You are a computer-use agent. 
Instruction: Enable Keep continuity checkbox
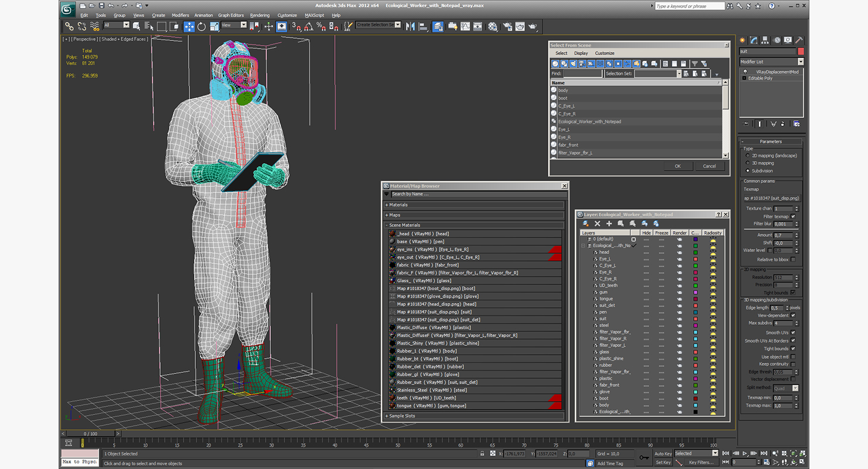point(793,364)
